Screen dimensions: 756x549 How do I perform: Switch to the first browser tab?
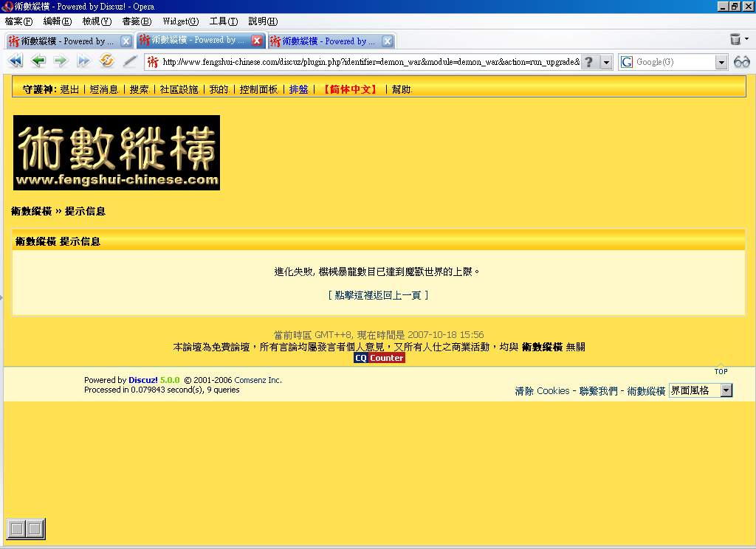(x=68, y=41)
